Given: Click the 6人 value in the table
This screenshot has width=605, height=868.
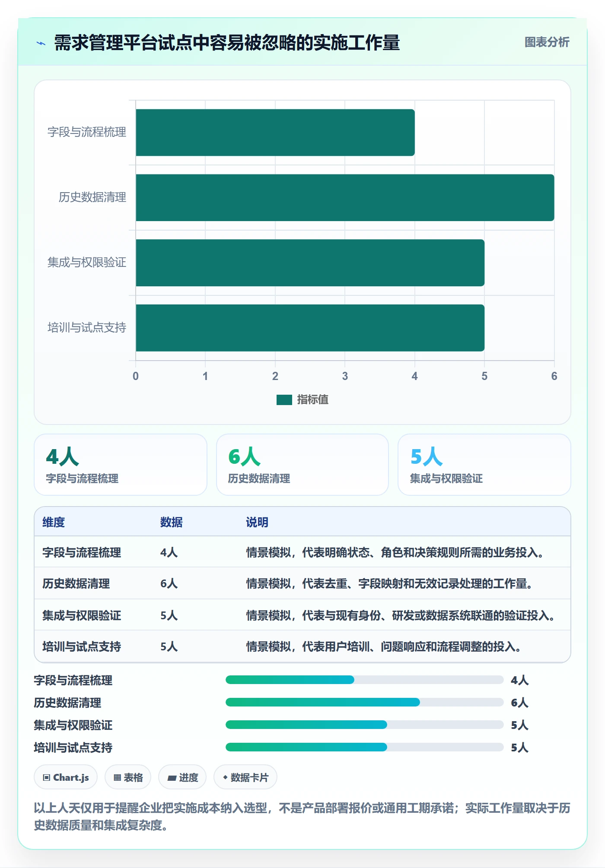Looking at the screenshot, I should [x=169, y=584].
